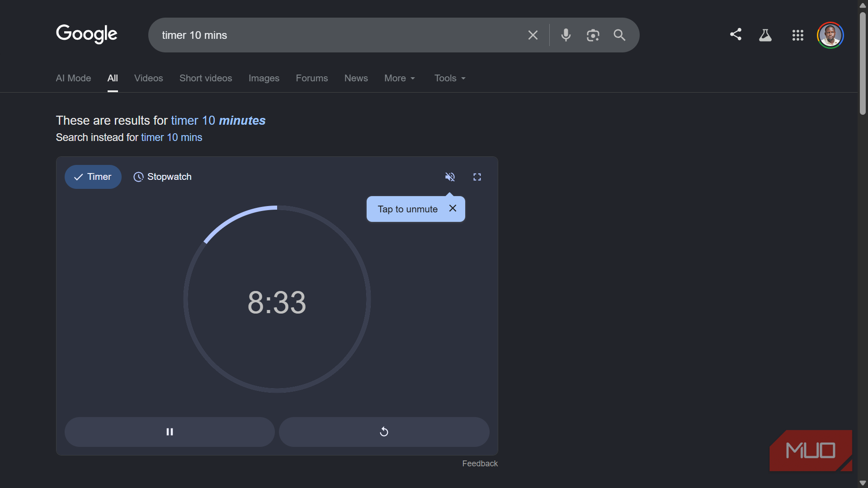Dismiss the Tap to unmute tooltip

coord(453,208)
